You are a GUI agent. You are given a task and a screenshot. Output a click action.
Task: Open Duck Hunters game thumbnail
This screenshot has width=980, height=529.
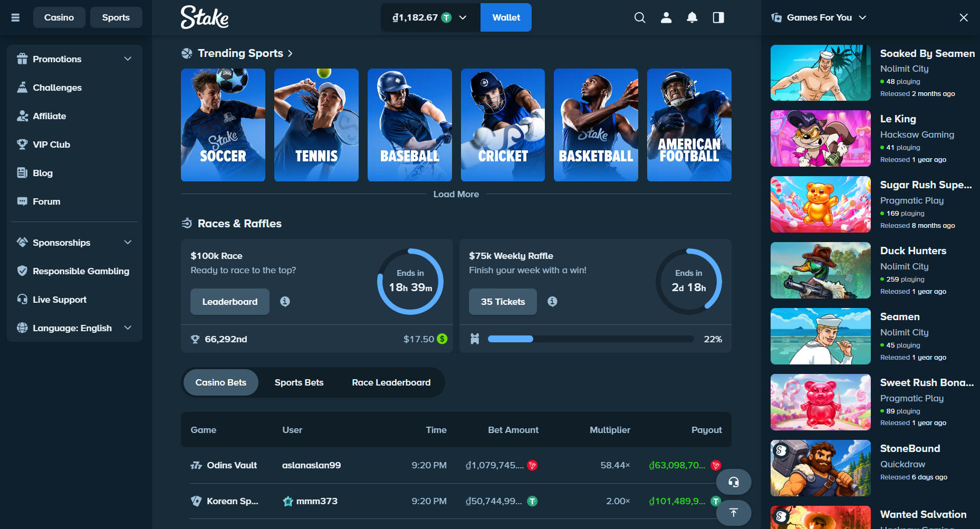pos(821,271)
